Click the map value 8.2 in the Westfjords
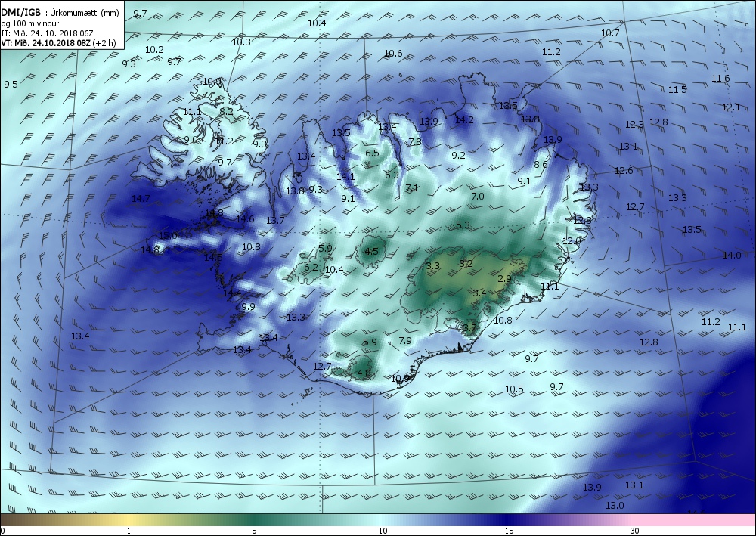The height and width of the screenshot is (536, 756). click(x=226, y=111)
